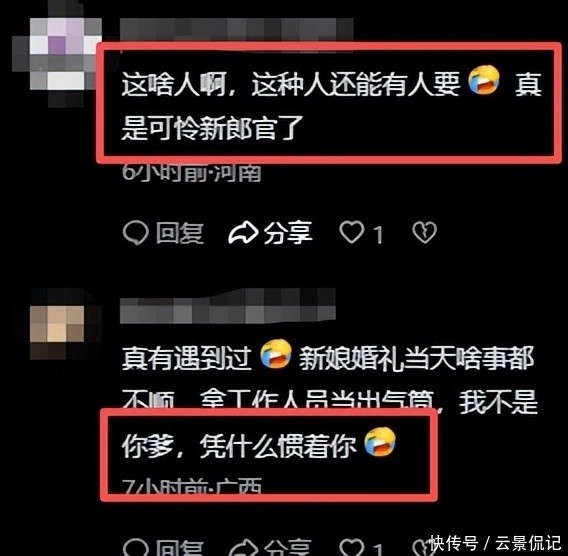The width and height of the screenshot is (568, 556).
Task: Click the crying emoji after 凭什么惯着你
Action: [380, 442]
